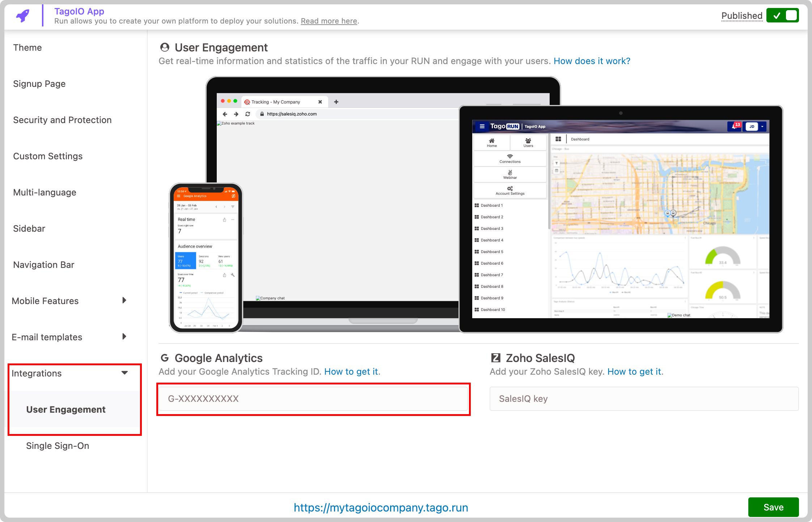Click the Published label text

pyautogui.click(x=742, y=16)
